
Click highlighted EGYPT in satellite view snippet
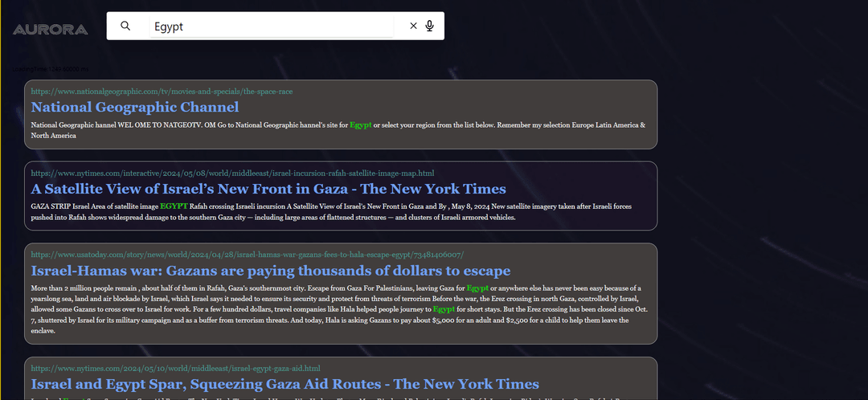tap(174, 206)
